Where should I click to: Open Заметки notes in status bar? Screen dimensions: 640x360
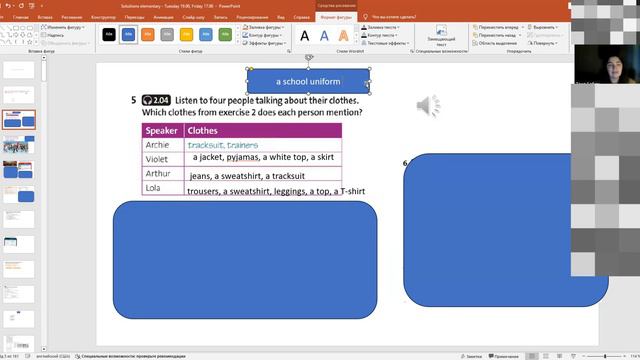point(471,356)
